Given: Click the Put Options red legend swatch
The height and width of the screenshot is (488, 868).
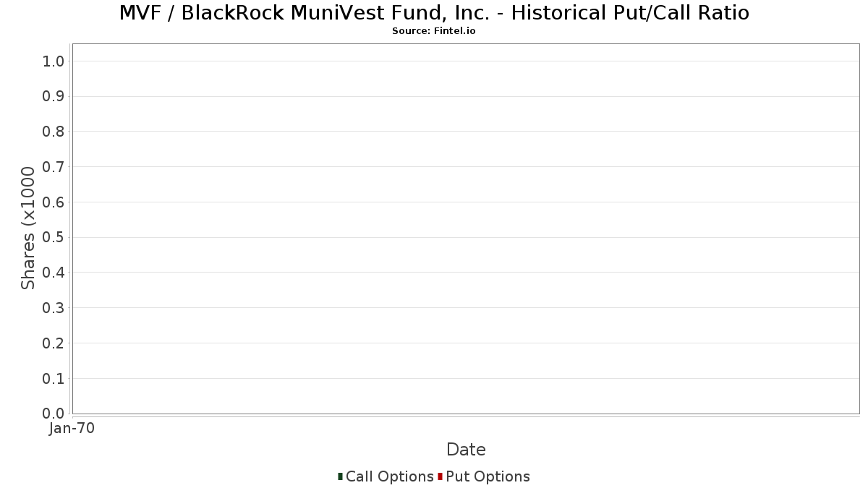Looking at the screenshot, I should tap(440, 476).
